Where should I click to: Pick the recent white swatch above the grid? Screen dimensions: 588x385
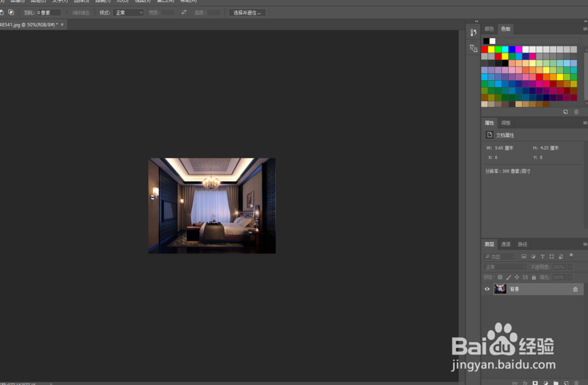tap(492, 41)
